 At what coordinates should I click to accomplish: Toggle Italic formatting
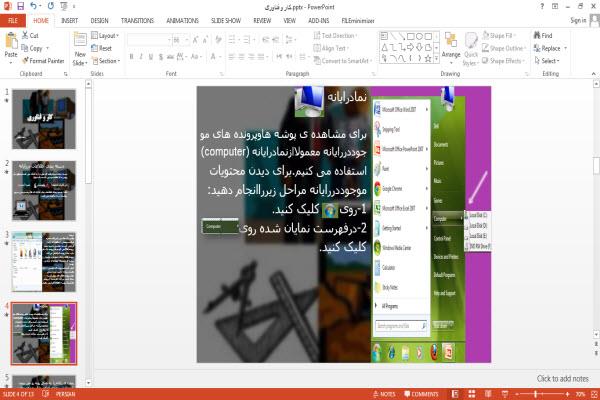(x=141, y=57)
